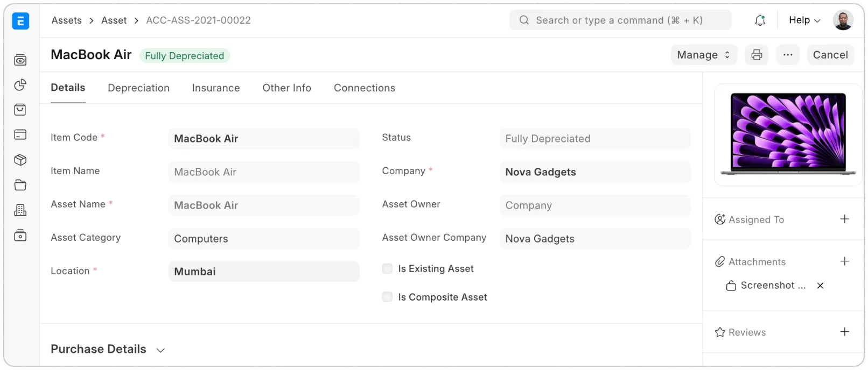Open the three-dots more options menu
Viewport: 868px width, 370px height.
[x=788, y=55]
